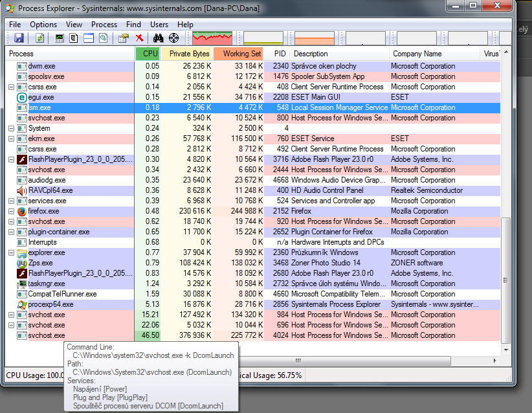Click the Company Name column header
The height and width of the screenshot is (413, 532).
click(x=416, y=54)
